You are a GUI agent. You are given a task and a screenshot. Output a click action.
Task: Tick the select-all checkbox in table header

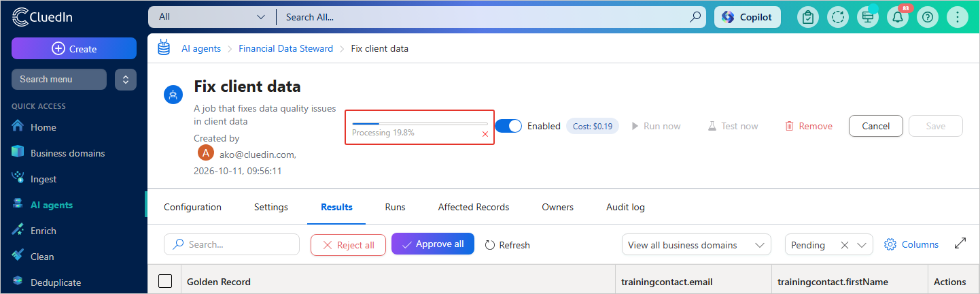coord(165,281)
